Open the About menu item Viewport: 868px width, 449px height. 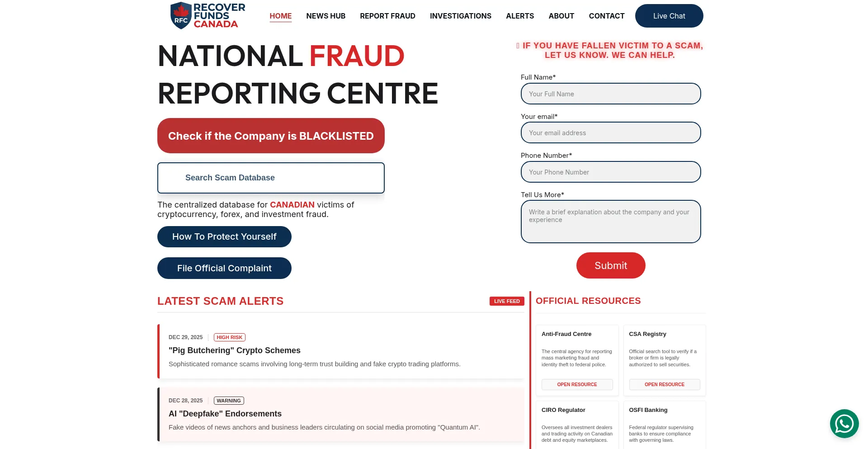pyautogui.click(x=561, y=16)
